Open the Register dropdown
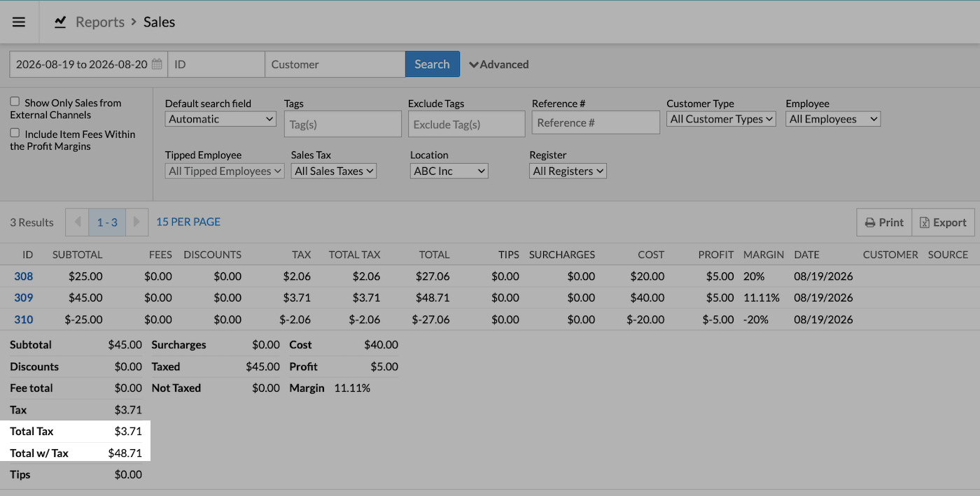The height and width of the screenshot is (496, 980). click(568, 171)
